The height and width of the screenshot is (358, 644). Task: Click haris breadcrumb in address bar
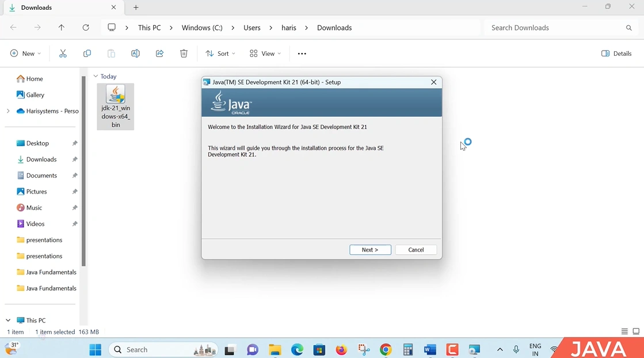tap(289, 28)
